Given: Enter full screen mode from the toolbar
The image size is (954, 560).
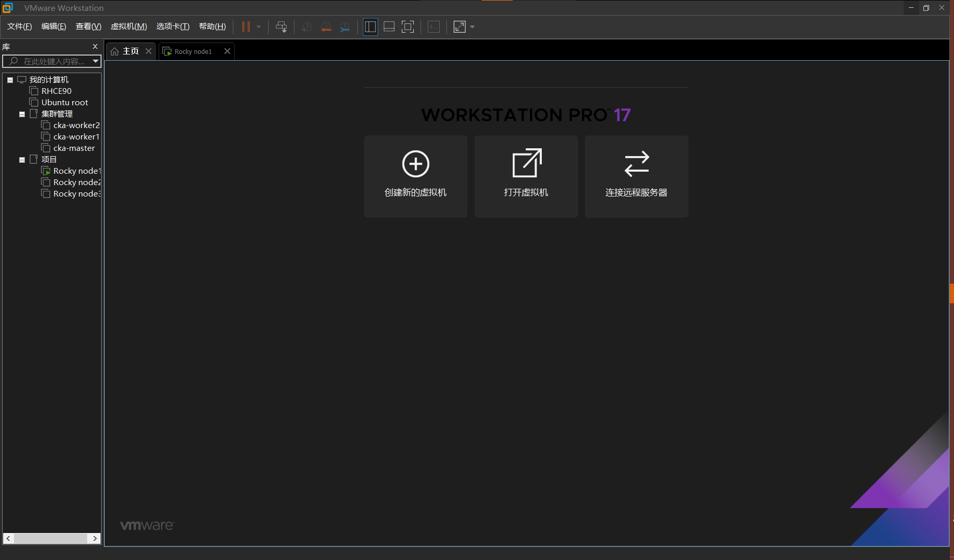Looking at the screenshot, I should (x=408, y=27).
